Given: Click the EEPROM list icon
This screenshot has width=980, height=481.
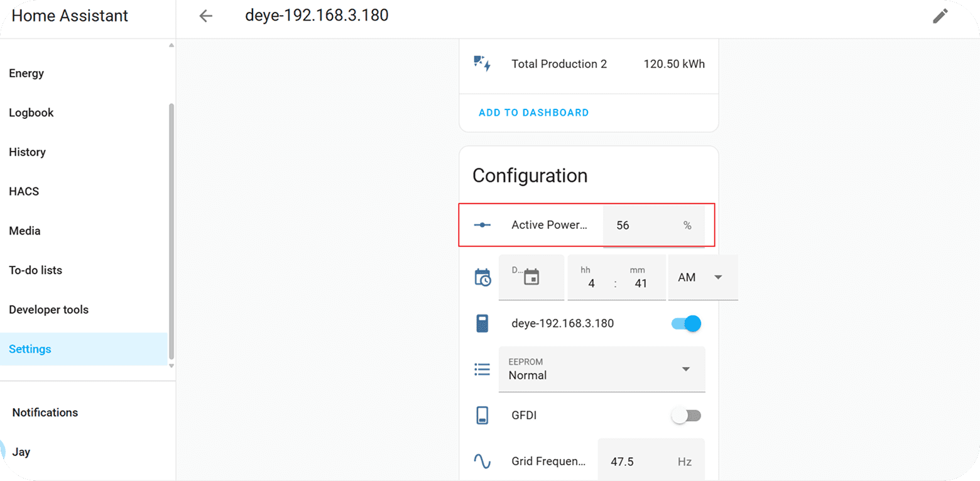Looking at the screenshot, I should 482,369.
